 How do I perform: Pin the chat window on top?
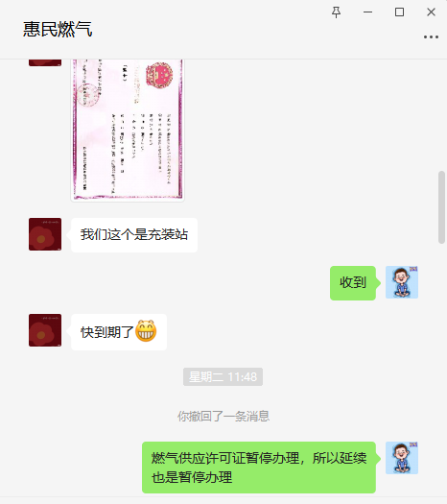click(x=337, y=12)
